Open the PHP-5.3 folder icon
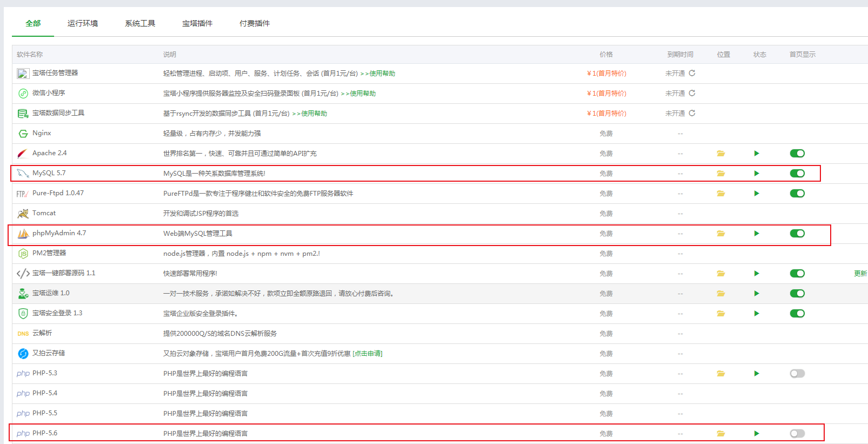 [x=721, y=374]
